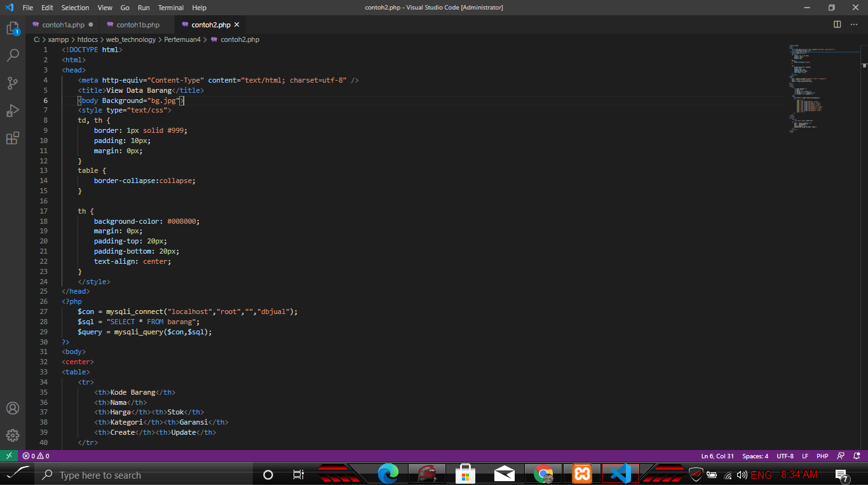The width and height of the screenshot is (868, 485).
Task: Click the Split Editor Right icon
Action: pyautogui.click(x=837, y=25)
